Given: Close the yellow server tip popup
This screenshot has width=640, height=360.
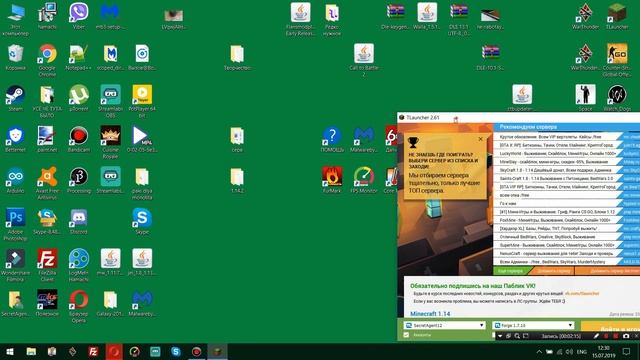Looking at the screenshot, I should pos(480,139).
